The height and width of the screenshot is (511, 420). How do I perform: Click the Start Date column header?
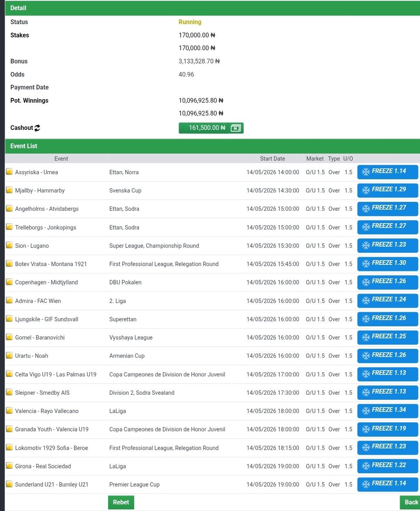[273, 158]
